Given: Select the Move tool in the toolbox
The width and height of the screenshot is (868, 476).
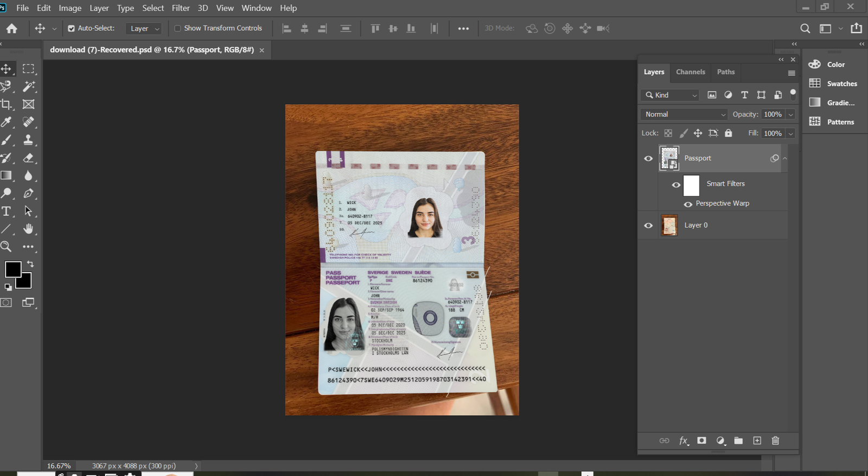Looking at the screenshot, I should (x=6, y=69).
